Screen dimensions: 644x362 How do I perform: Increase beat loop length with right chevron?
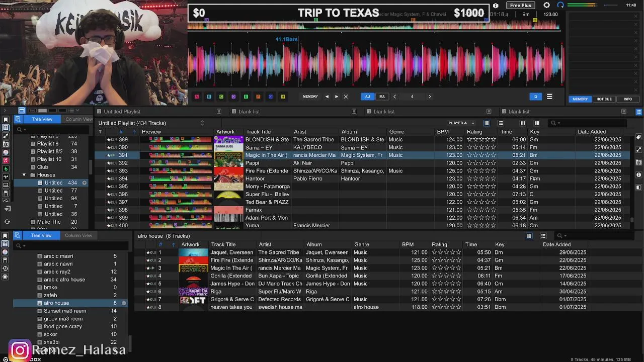429,97
